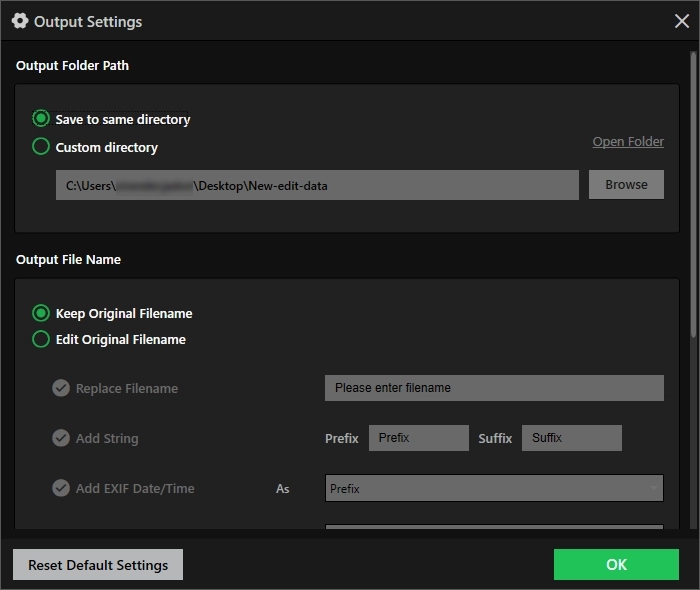Switch to Edit Original Filename option
This screenshot has width=700, height=590.
(41, 339)
